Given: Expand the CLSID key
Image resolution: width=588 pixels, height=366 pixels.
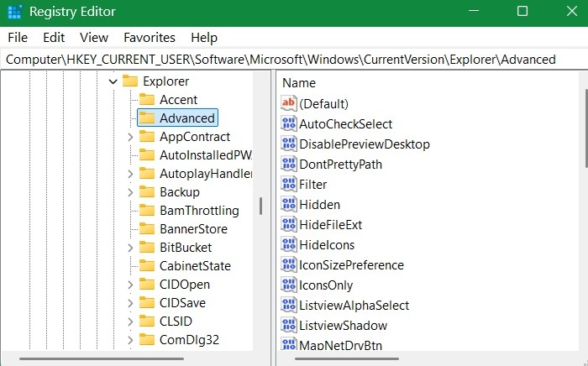Looking at the screenshot, I should (x=130, y=322).
